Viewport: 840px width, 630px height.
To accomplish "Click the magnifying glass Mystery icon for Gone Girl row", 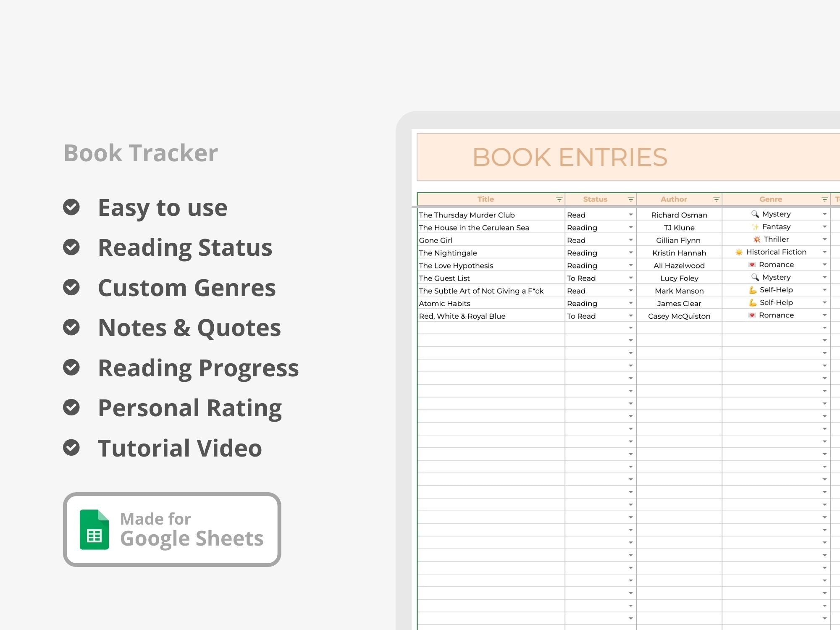I will [755, 214].
